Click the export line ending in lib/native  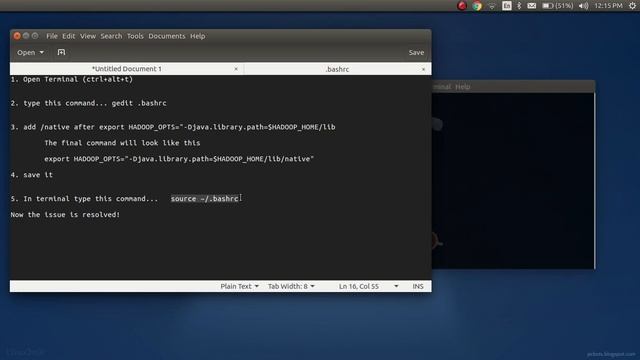tap(179, 159)
